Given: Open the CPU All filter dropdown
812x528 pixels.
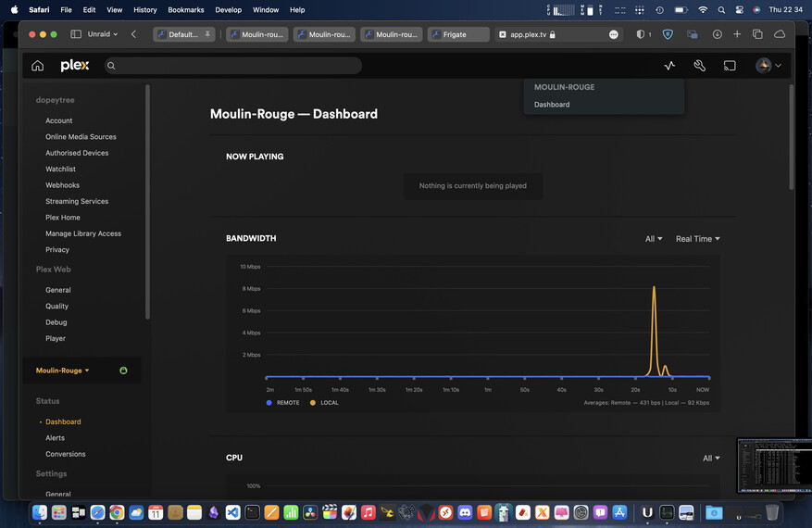Looking at the screenshot, I should coord(710,459).
